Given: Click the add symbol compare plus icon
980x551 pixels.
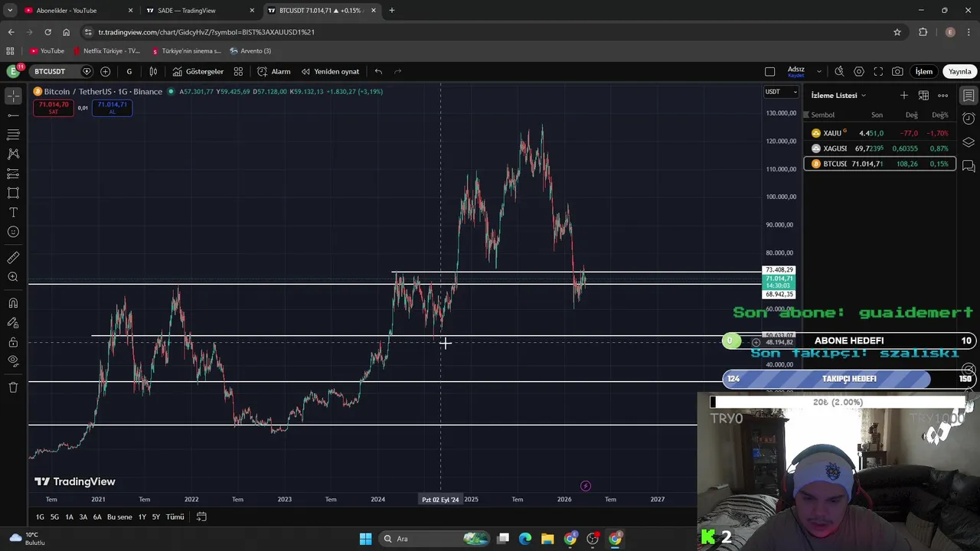Looking at the screenshot, I should [x=105, y=71].
